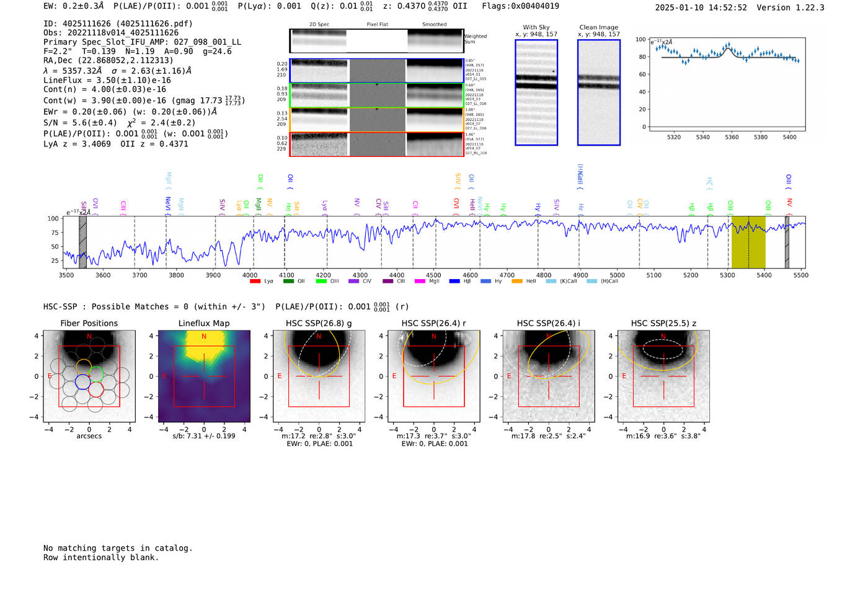The width and height of the screenshot is (868, 591).
Task: Click the yellow highlighted region in spectrum
Action: 748,242
